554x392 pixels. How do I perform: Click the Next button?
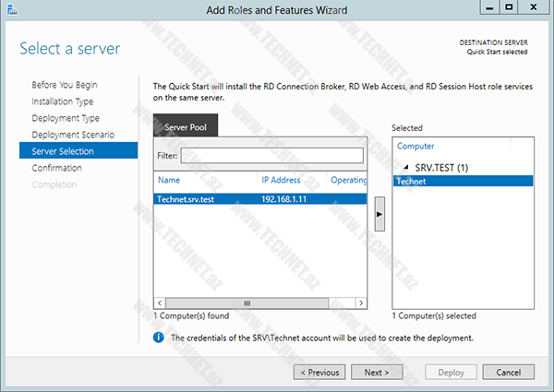tap(376, 373)
